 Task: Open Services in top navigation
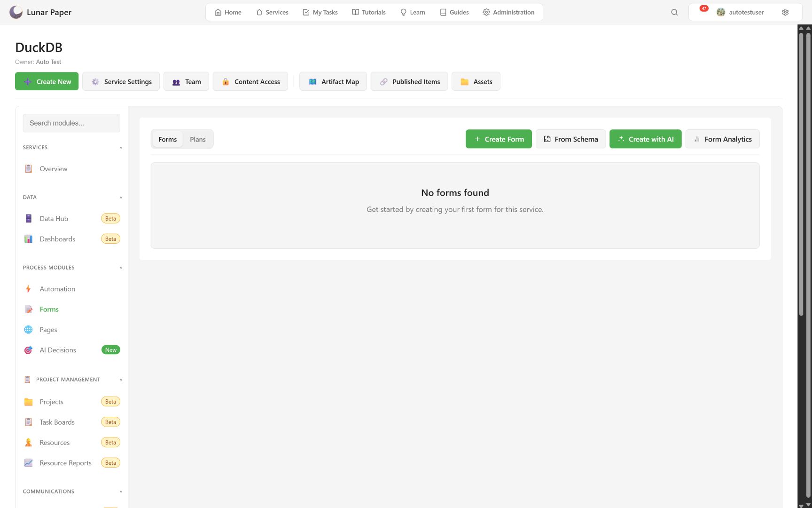click(272, 12)
